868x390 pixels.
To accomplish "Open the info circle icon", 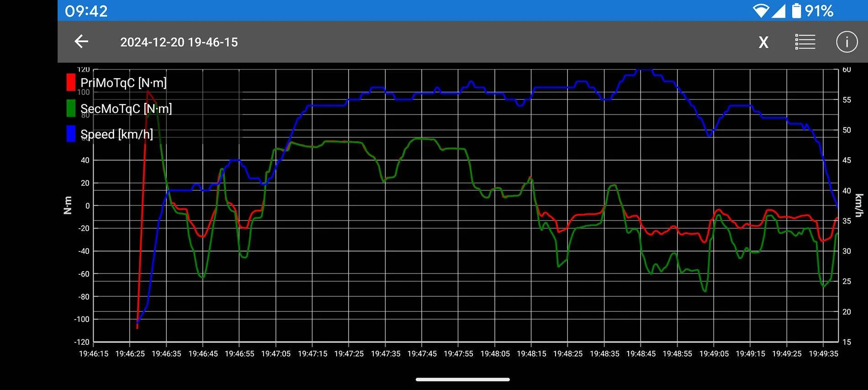I will click(x=847, y=42).
